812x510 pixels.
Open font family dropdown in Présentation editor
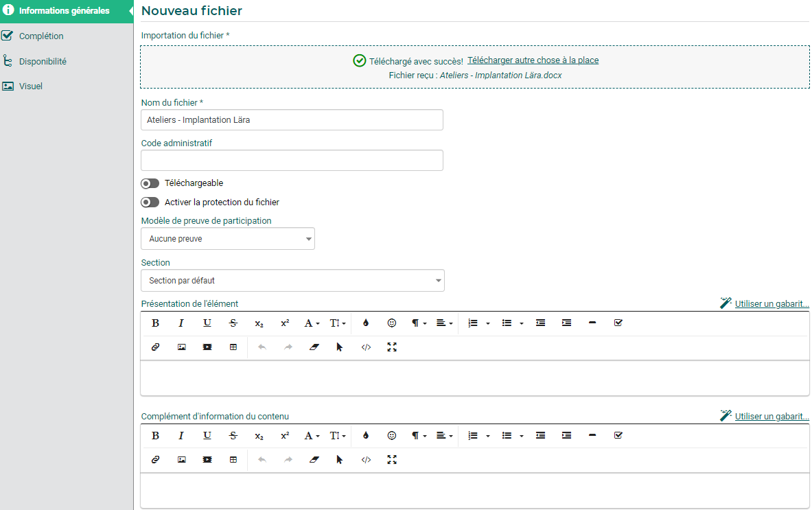pyautogui.click(x=312, y=323)
